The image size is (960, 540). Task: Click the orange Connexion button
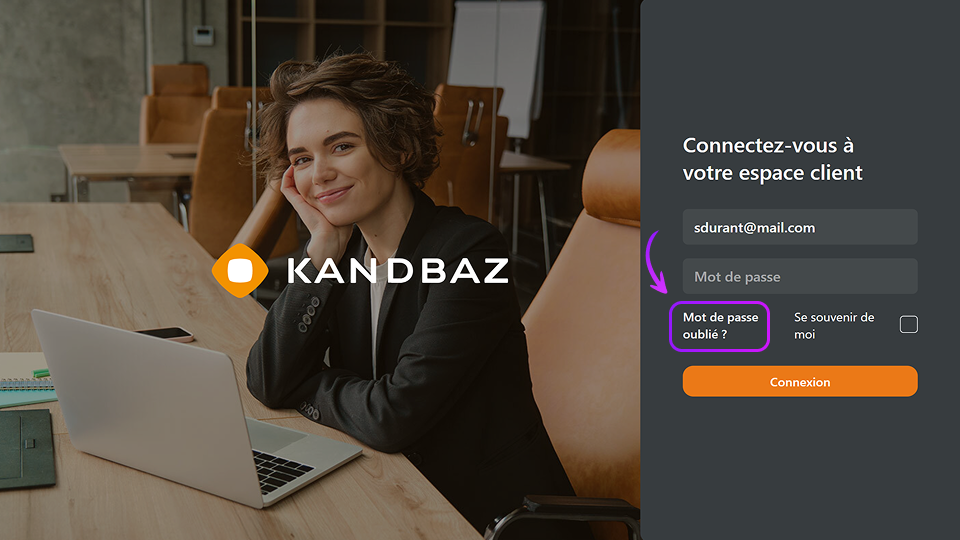point(800,381)
